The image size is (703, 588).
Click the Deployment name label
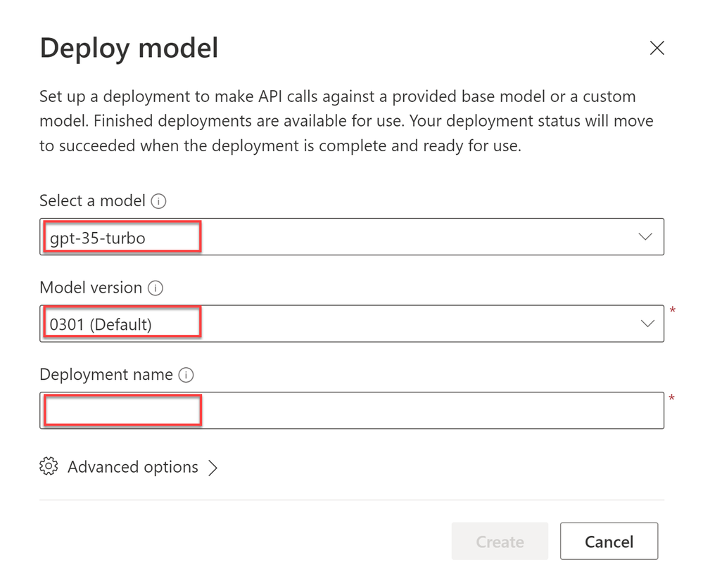pos(106,375)
